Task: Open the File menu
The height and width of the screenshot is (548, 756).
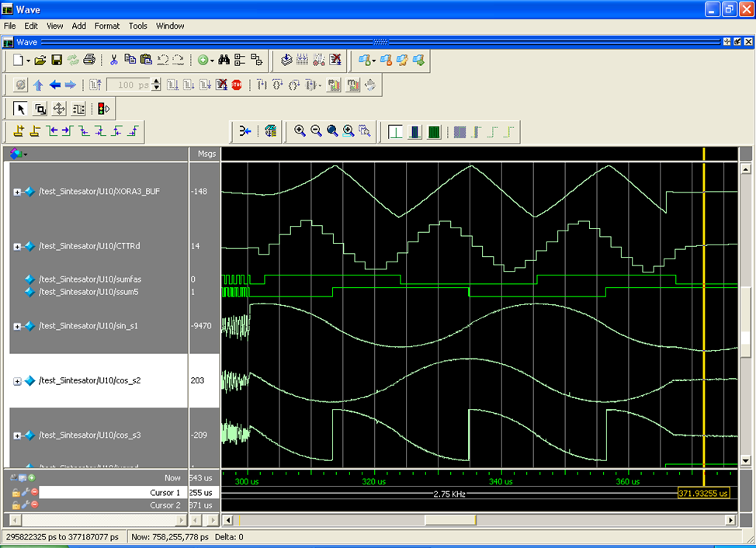Action: click(9, 26)
